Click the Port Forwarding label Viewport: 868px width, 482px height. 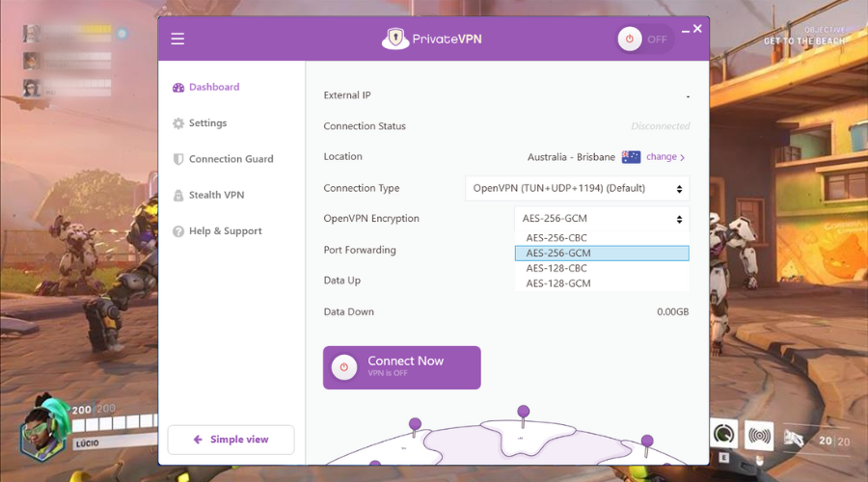coord(360,250)
